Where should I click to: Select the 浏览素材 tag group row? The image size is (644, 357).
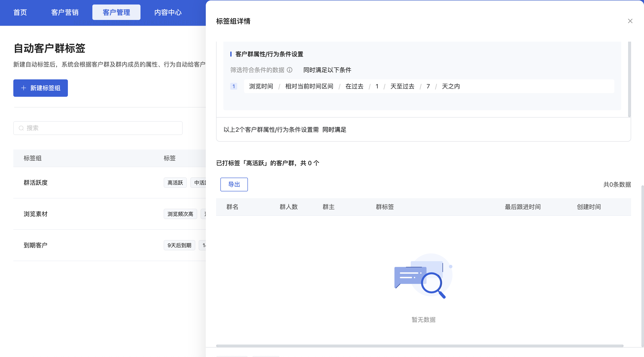[110, 214]
